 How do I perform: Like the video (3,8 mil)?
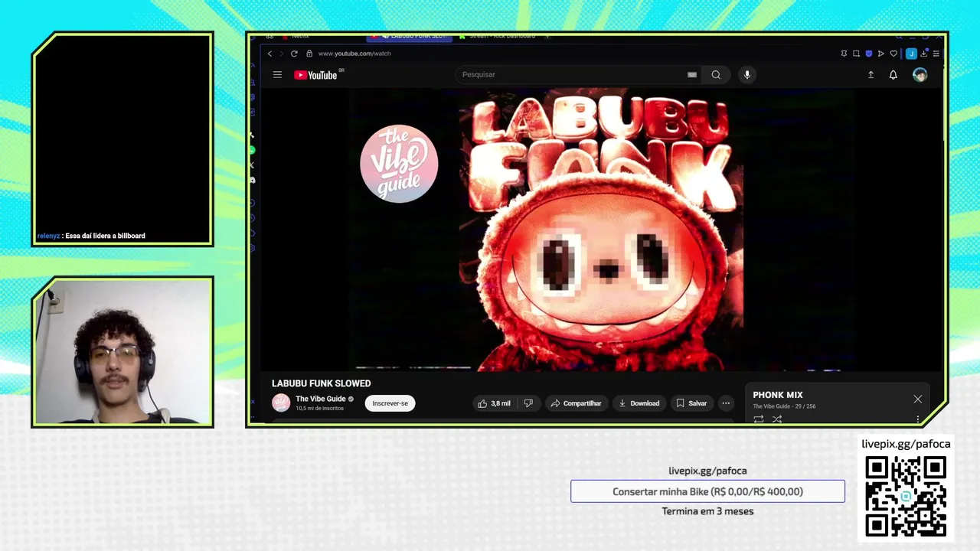(494, 403)
